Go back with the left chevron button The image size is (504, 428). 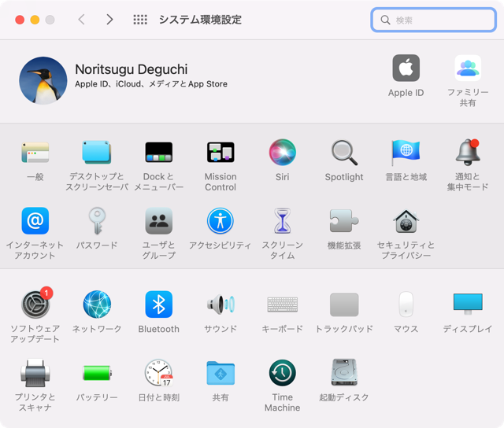coord(82,20)
